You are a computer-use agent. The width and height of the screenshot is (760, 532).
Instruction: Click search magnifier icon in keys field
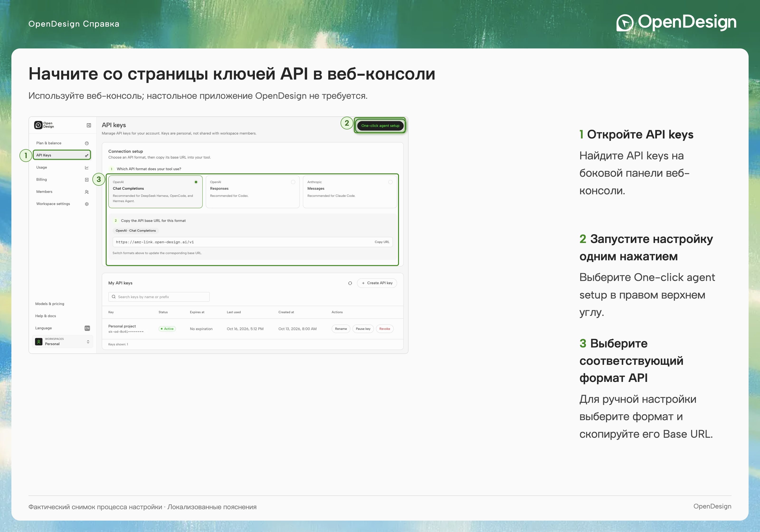[x=114, y=297]
